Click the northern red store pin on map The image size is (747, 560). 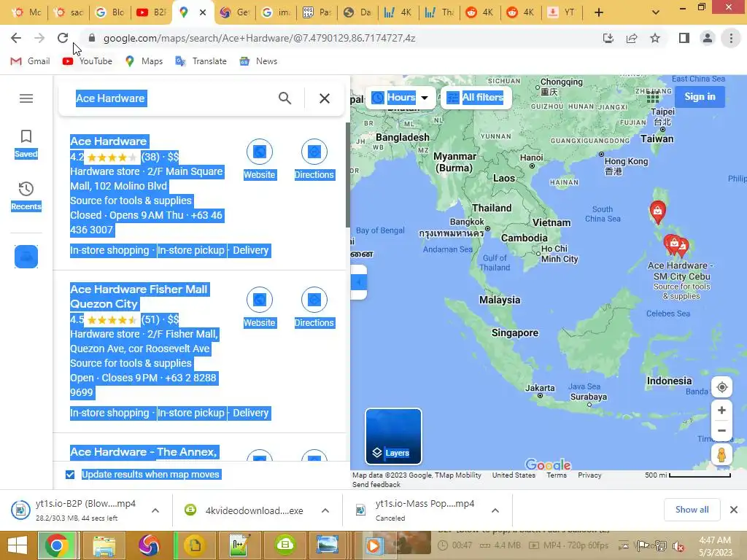click(657, 211)
